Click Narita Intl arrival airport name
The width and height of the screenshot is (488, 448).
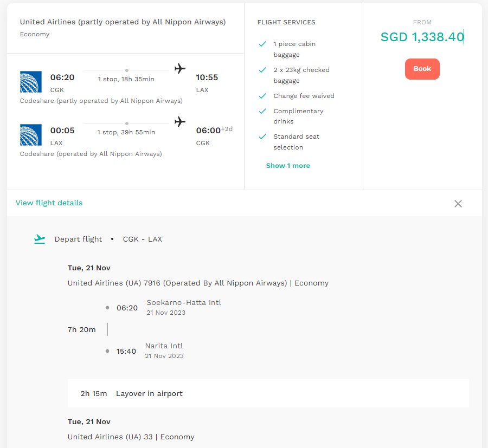coord(164,346)
